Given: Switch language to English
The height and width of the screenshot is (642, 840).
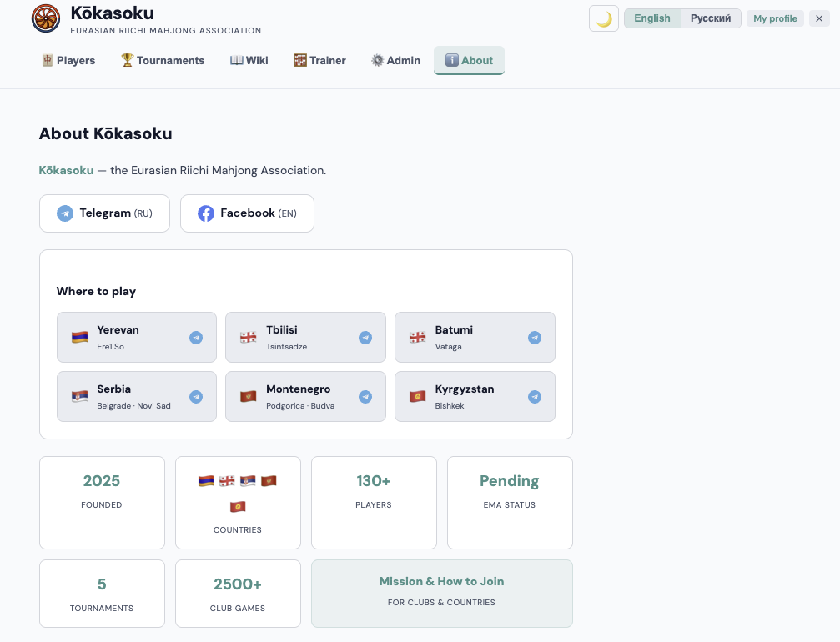Looking at the screenshot, I should 652,18.
